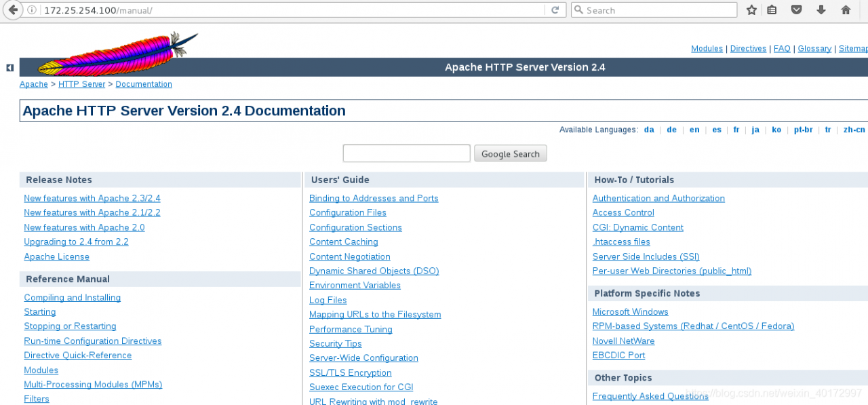Focus the address bar showing 172.25.254.100/manual/
Viewport: 868px width, 405px height.
(292, 10)
